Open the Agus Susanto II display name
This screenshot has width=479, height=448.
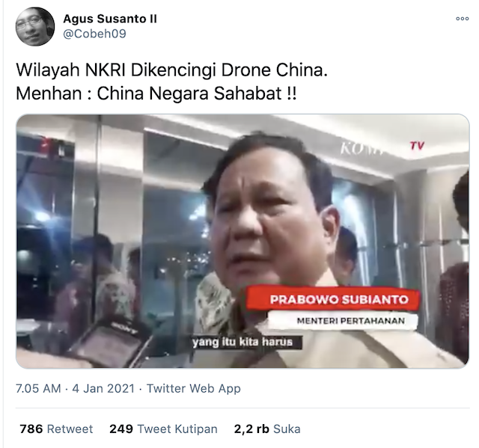click(x=110, y=19)
